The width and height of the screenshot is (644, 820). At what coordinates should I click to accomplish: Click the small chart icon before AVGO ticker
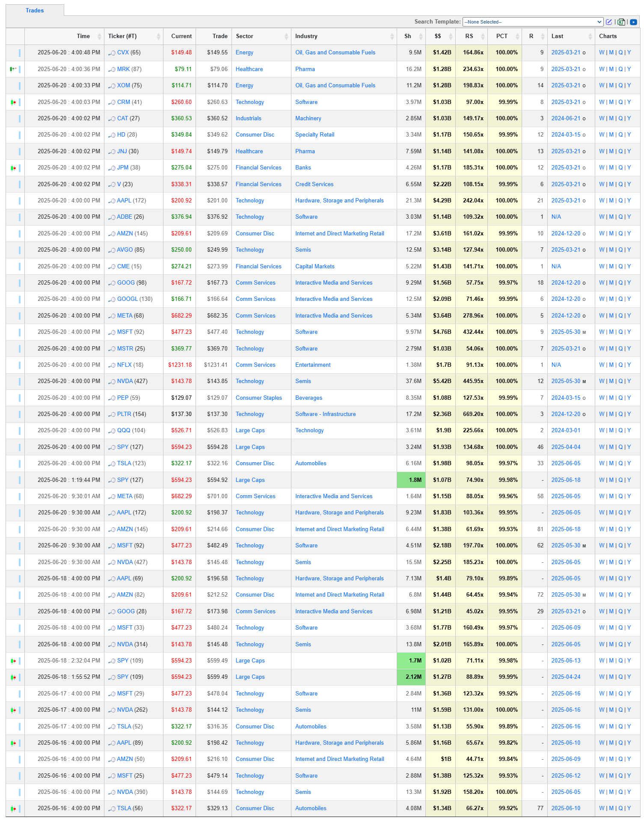[112, 250]
